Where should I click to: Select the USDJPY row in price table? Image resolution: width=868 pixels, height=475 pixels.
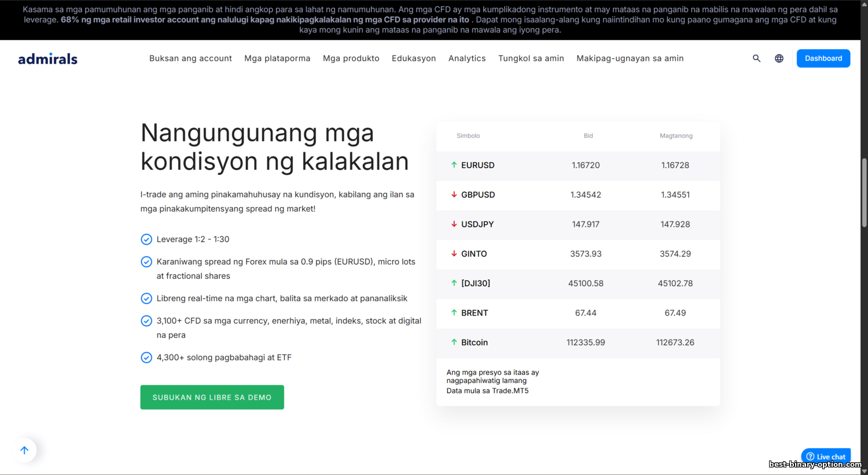point(578,224)
